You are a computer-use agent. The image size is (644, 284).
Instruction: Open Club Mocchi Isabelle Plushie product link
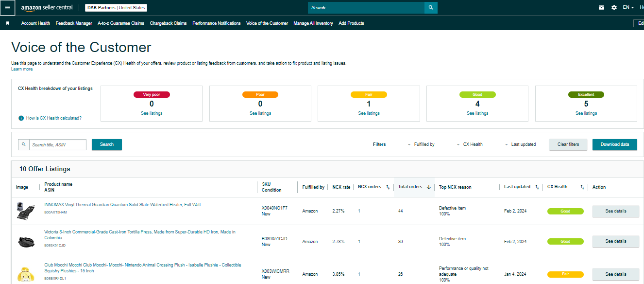coord(143,268)
